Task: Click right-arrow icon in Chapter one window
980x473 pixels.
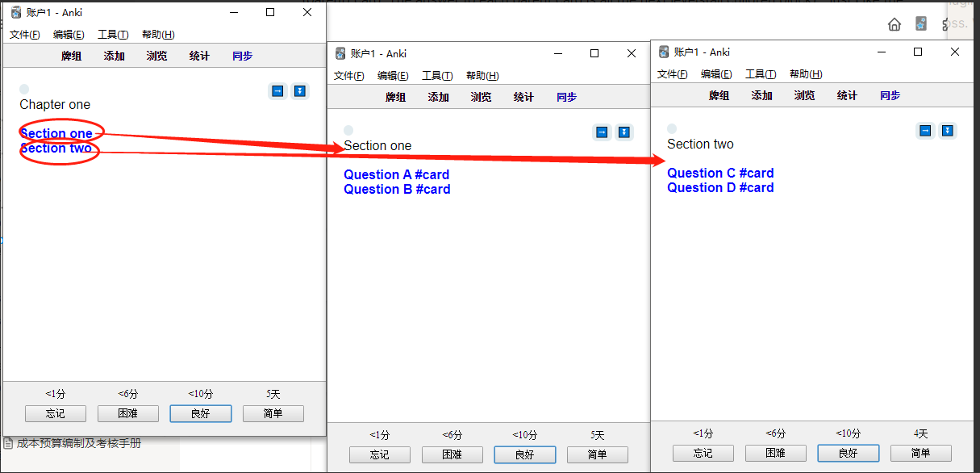Action: click(277, 91)
